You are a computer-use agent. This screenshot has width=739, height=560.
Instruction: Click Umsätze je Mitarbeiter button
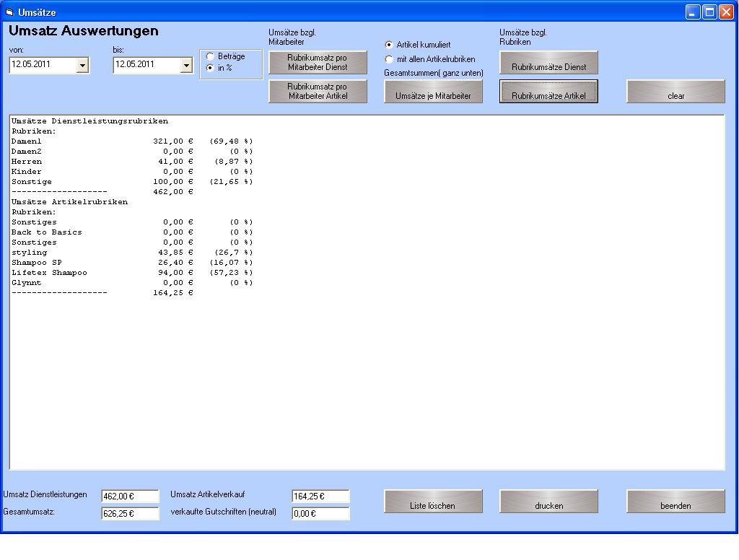433,92
